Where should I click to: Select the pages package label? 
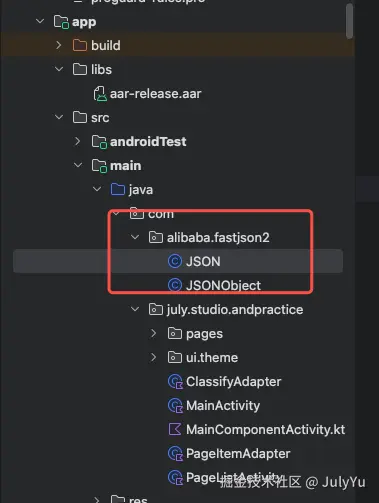pyautogui.click(x=204, y=334)
